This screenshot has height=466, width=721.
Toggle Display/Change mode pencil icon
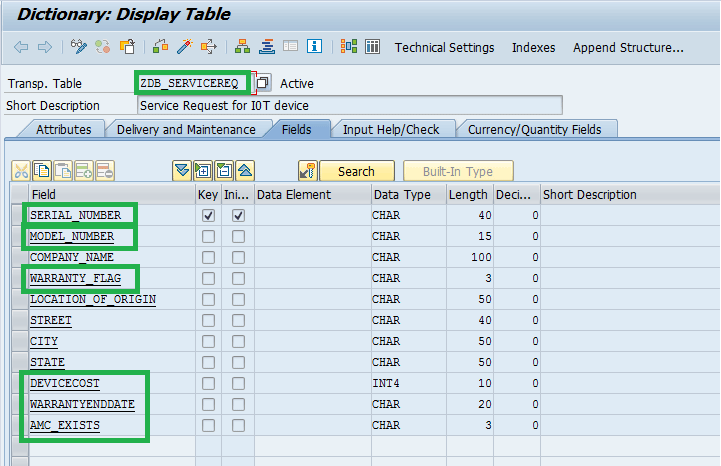point(79,47)
